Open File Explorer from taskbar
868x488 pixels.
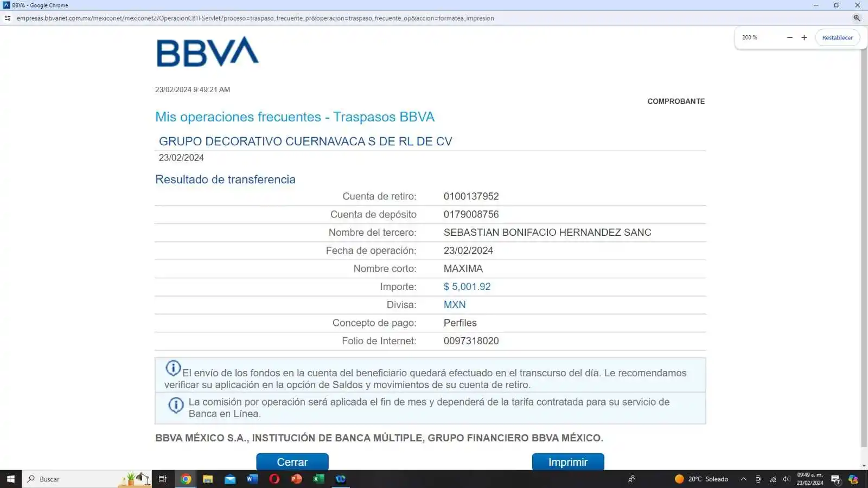coord(208,479)
